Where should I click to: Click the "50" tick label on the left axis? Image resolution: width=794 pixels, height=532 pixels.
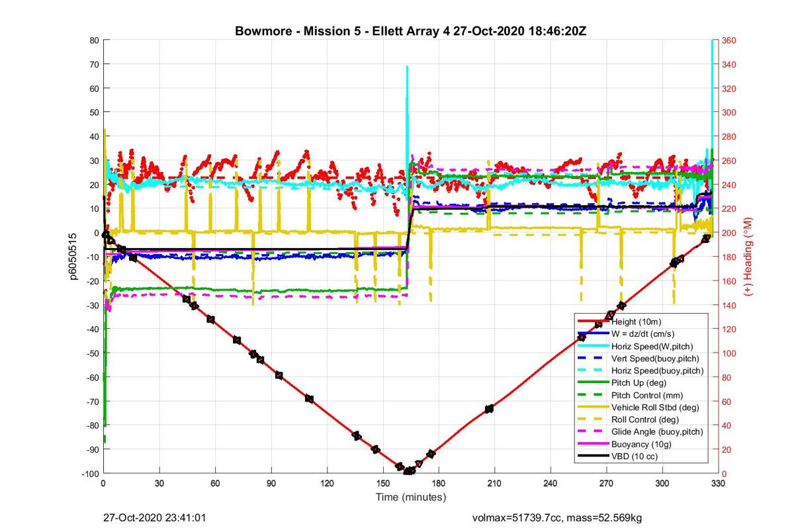94,112
